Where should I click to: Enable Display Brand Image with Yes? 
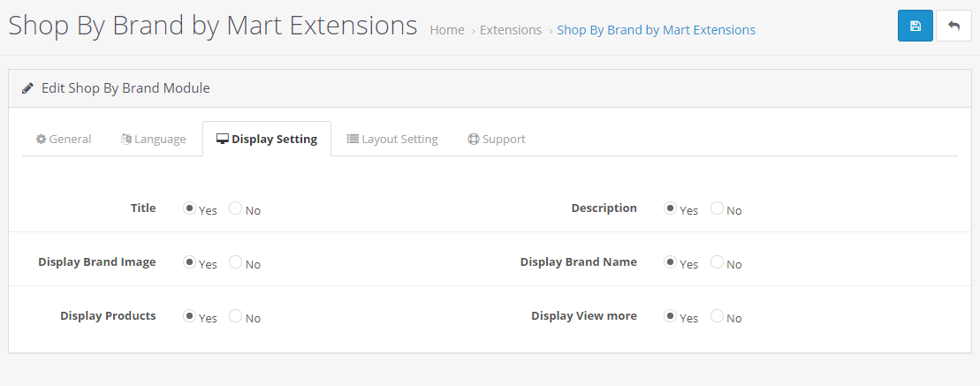click(x=189, y=261)
